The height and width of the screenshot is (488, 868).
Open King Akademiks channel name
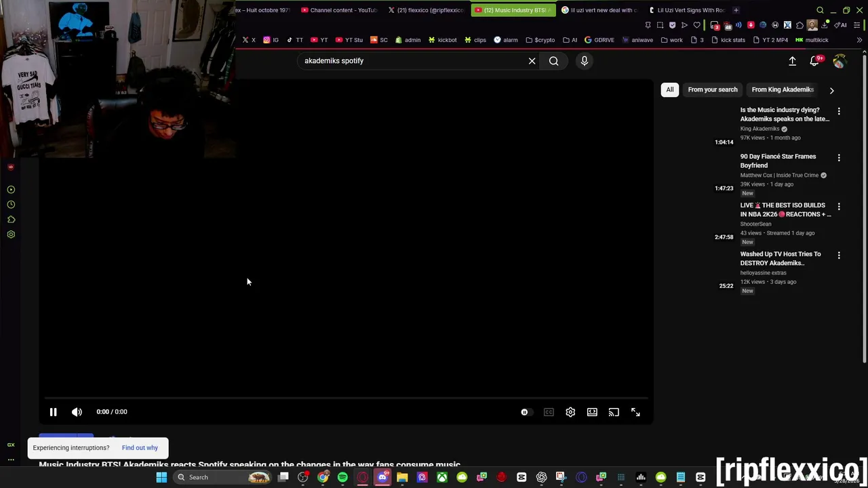click(x=759, y=129)
